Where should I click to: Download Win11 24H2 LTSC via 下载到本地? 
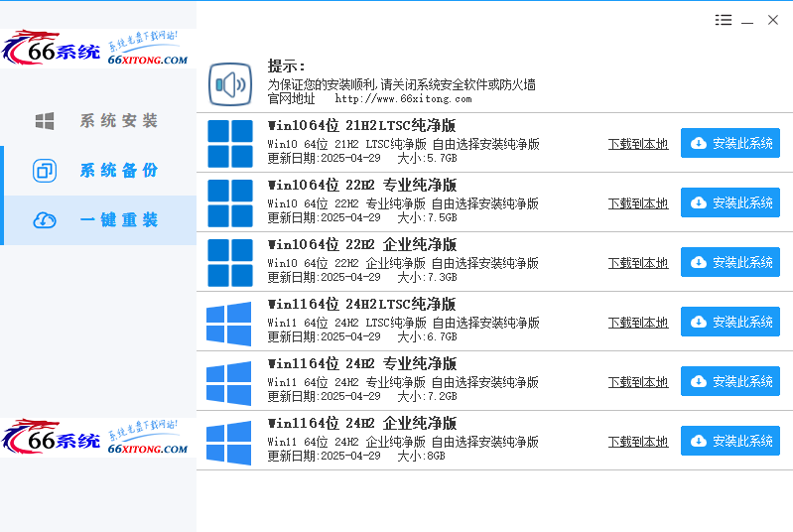[638, 324]
